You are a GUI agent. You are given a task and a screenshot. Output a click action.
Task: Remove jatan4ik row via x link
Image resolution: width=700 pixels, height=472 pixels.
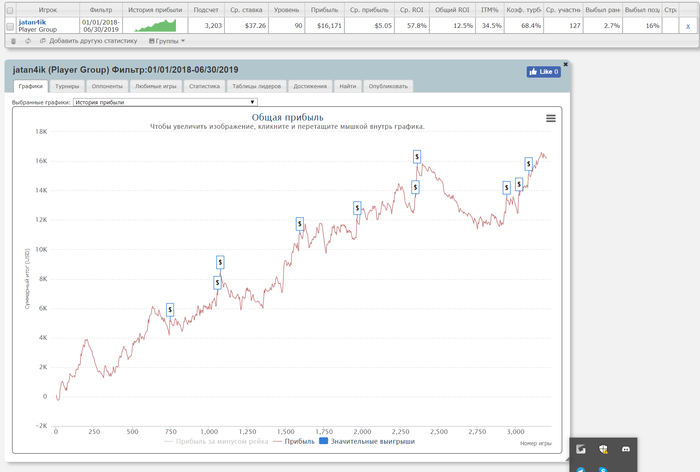click(688, 26)
